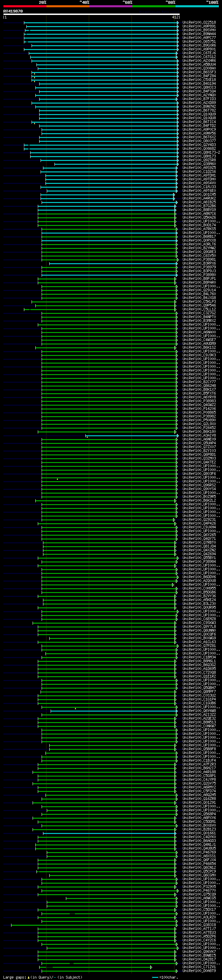The image size is (222, 980).
Task: Select hit UniRef100_P14206
Action: (199, 408)
